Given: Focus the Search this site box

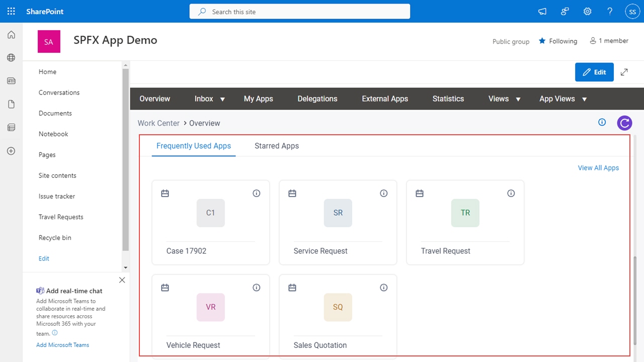Looking at the screenshot, I should [x=300, y=12].
